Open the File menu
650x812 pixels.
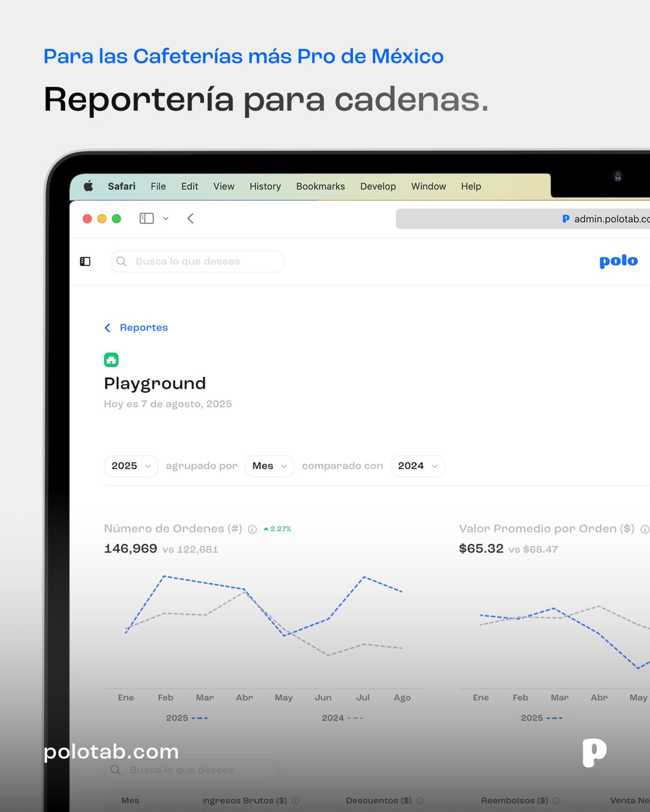pyautogui.click(x=158, y=186)
